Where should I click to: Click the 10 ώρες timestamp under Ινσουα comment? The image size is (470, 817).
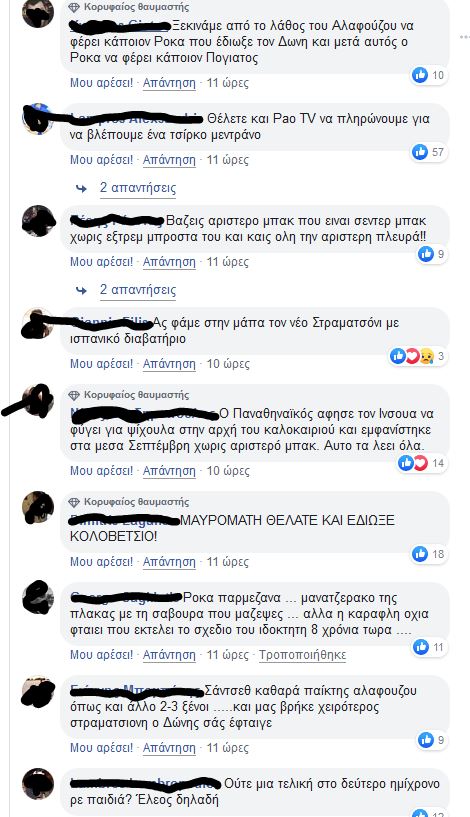pyautogui.click(x=228, y=471)
